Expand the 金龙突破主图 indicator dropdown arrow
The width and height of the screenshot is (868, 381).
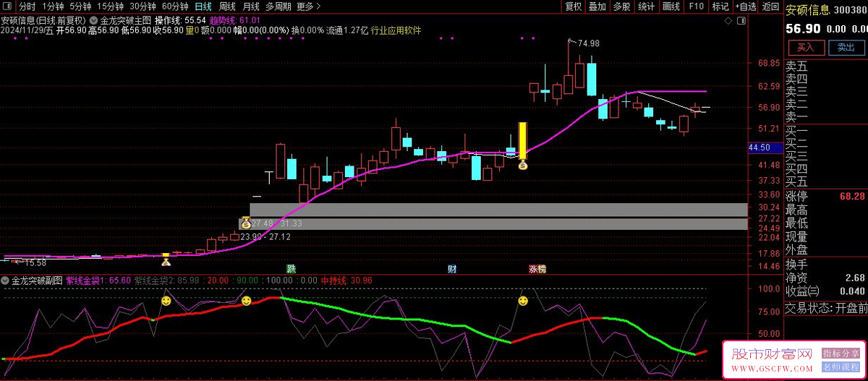coord(94,20)
